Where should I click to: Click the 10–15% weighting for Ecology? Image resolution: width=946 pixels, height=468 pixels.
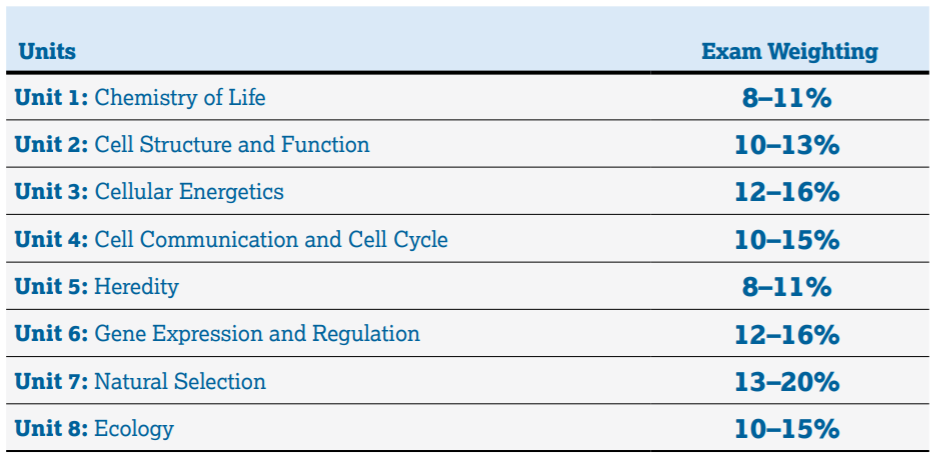(787, 429)
